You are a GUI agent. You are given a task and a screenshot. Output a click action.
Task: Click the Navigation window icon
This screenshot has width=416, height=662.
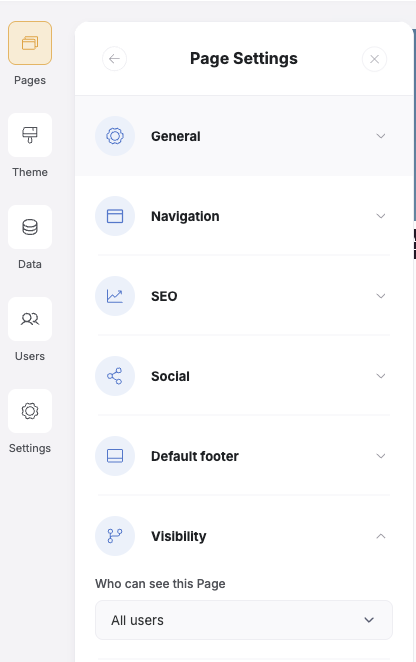[x=115, y=216]
